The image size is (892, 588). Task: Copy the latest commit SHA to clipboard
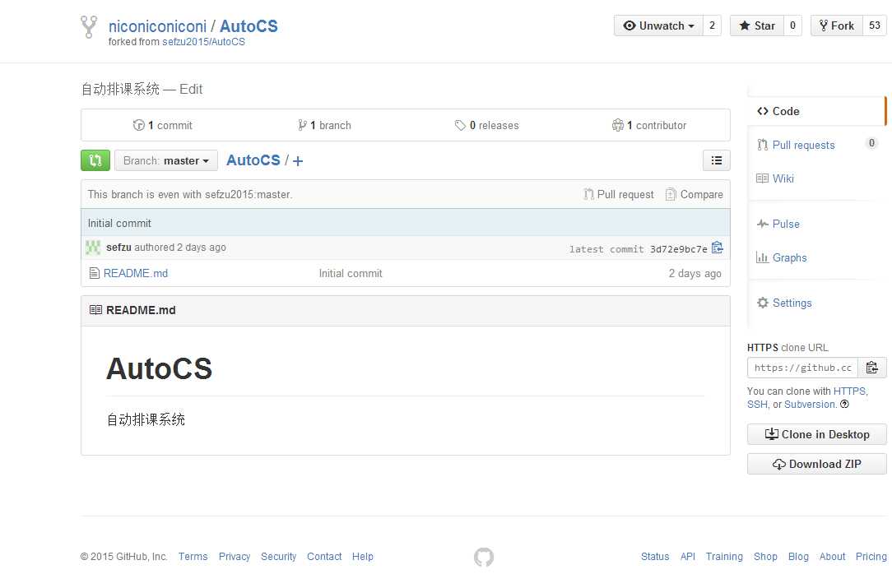tap(718, 248)
